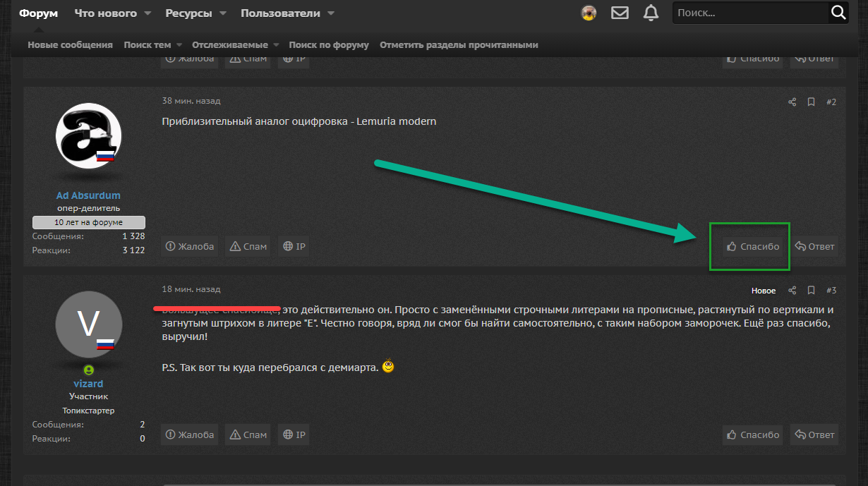Open the Ресурсы menu

(x=189, y=13)
